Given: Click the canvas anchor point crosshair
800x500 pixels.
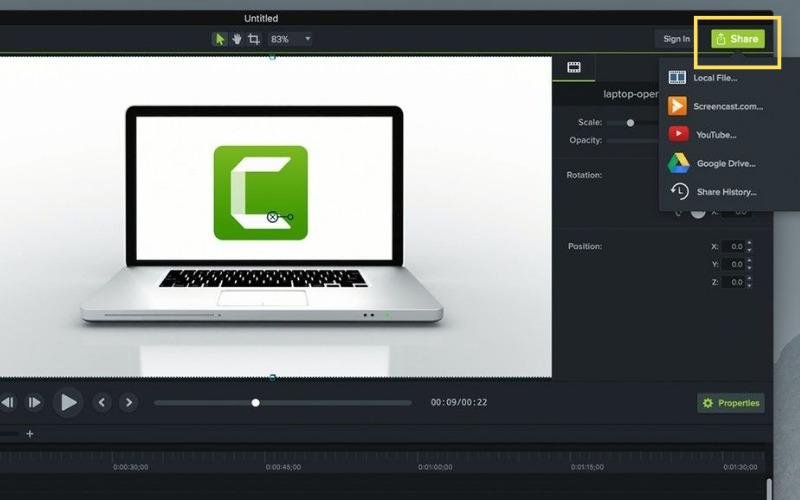Looking at the screenshot, I should pos(272,217).
